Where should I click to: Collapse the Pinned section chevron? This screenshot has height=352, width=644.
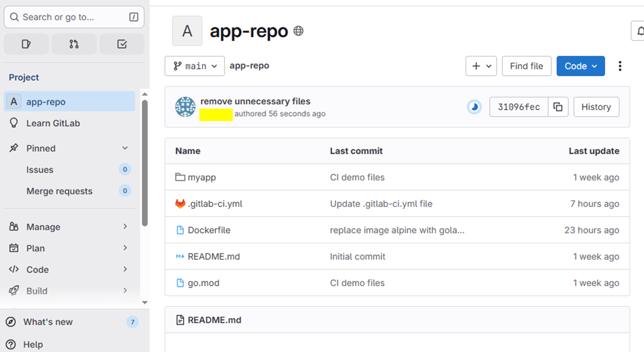coord(125,148)
